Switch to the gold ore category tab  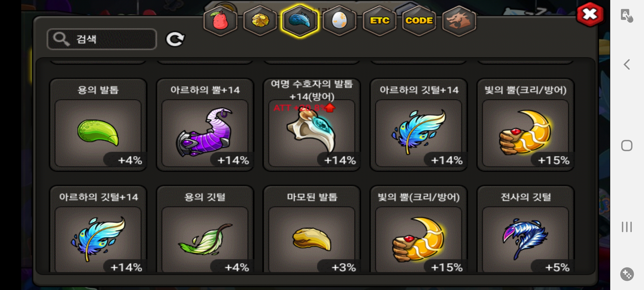pos(260,21)
